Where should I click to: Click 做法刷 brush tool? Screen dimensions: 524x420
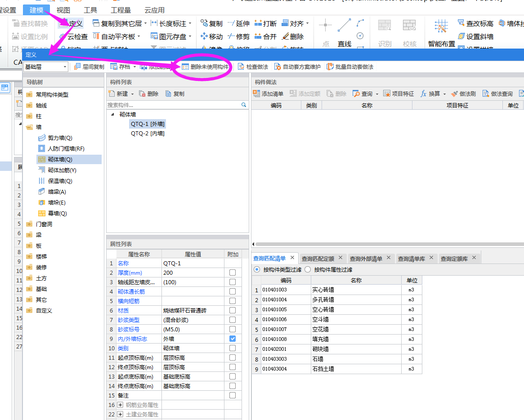coord(463,94)
